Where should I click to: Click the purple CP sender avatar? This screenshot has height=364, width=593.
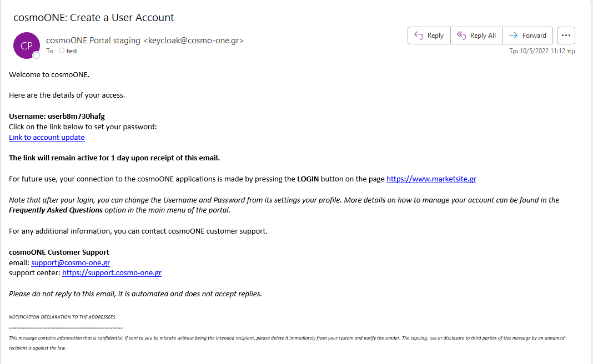(x=26, y=46)
